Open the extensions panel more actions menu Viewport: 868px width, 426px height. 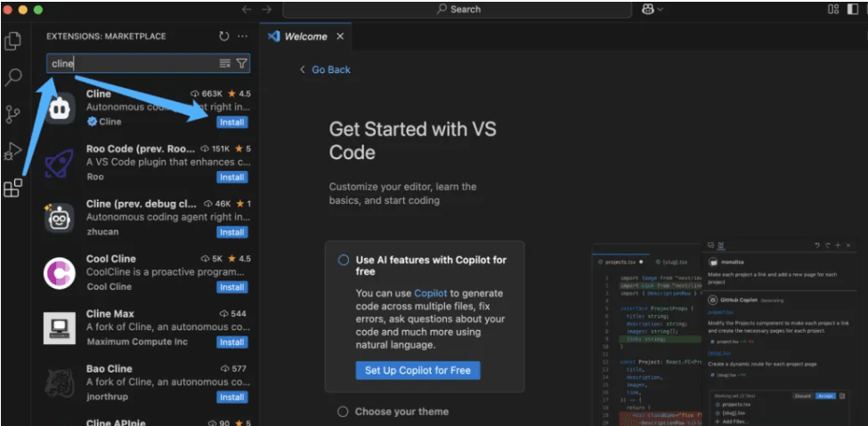242,36
